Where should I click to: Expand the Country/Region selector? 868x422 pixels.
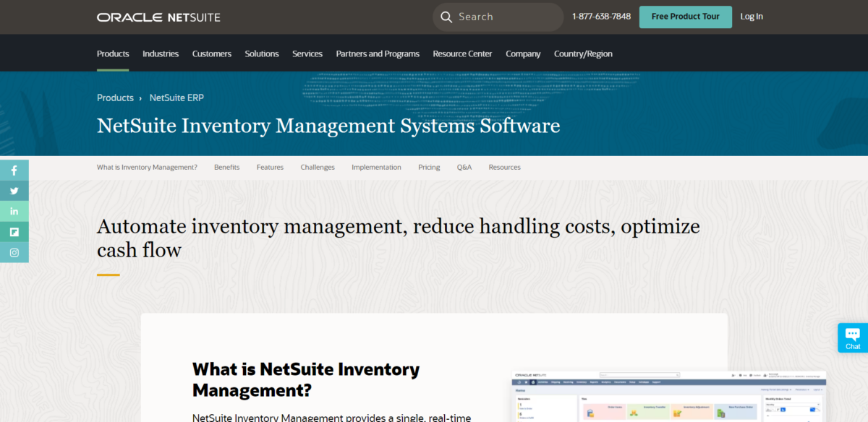583,53
